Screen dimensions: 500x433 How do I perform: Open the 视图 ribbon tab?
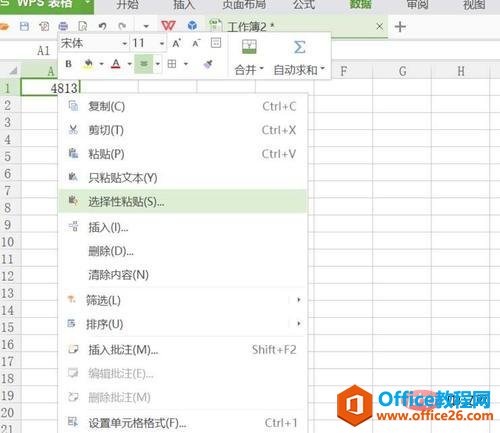tap(474, 5)
